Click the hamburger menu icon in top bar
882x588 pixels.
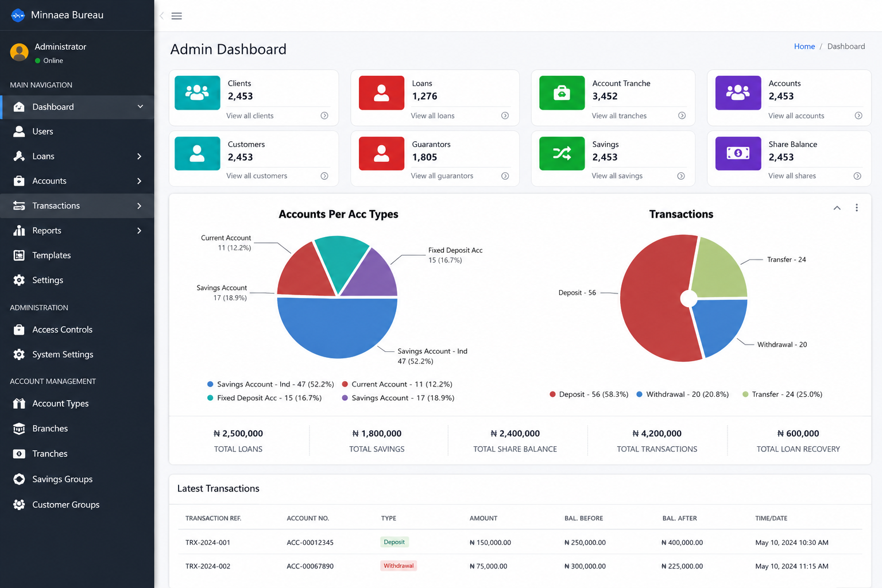tap(177, 16)
